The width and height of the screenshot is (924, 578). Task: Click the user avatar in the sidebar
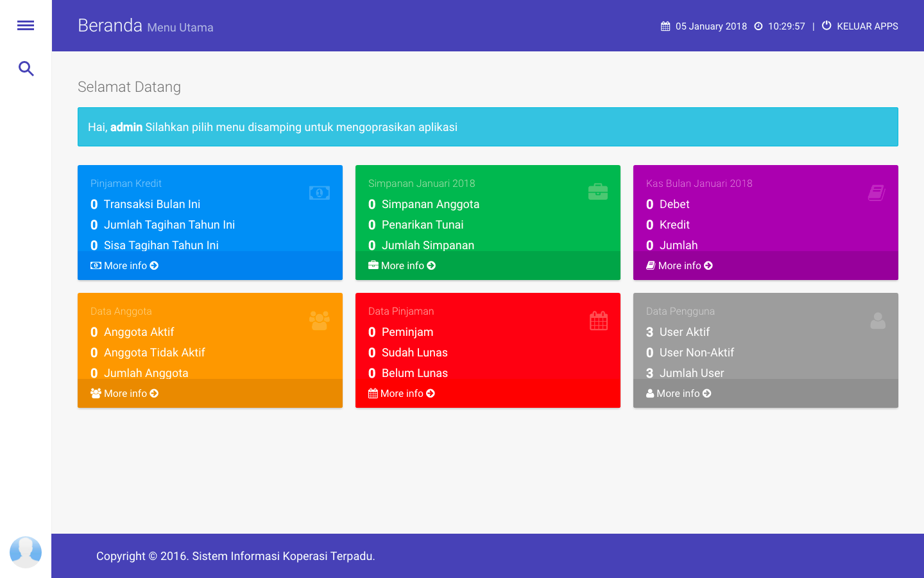[26, 552]
